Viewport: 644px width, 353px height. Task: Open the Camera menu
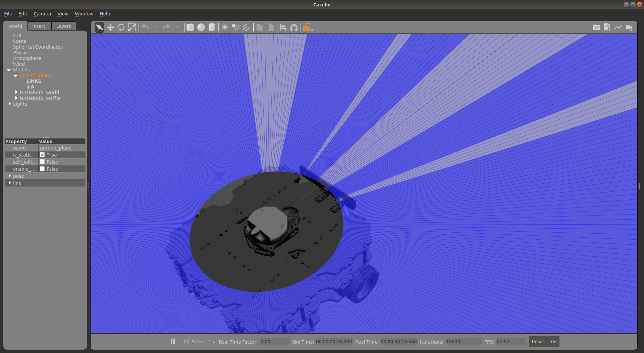42,14
